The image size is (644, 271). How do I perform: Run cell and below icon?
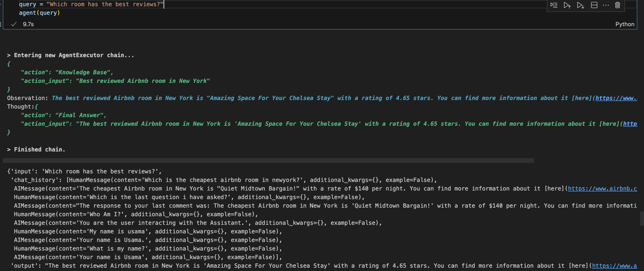coord(580,5)
